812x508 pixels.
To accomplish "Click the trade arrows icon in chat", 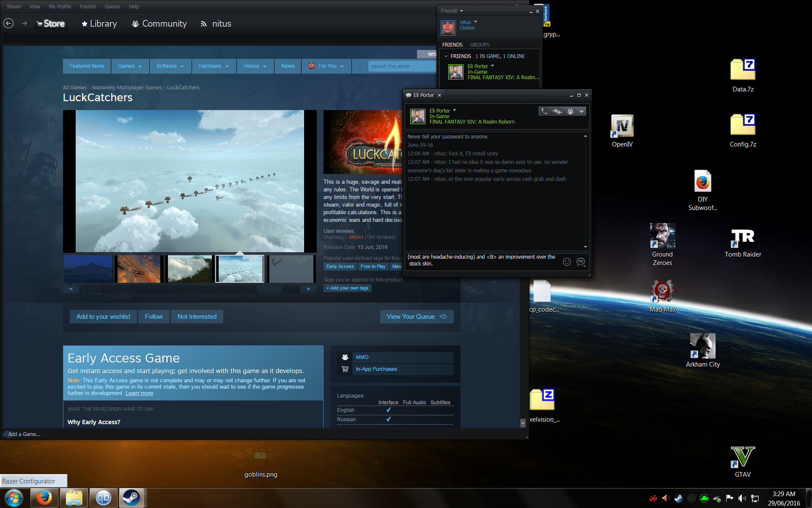I will pyautogui.click(x=557, y=111).
